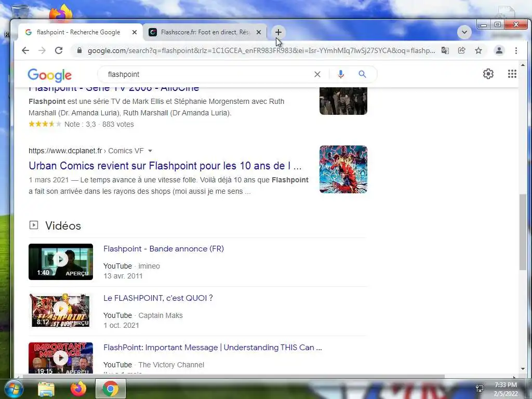The height and width of the screenshot is (399, 532).
Task: Play the 8:12 Captain Maks thumbnail
Action: pos(61,311)
